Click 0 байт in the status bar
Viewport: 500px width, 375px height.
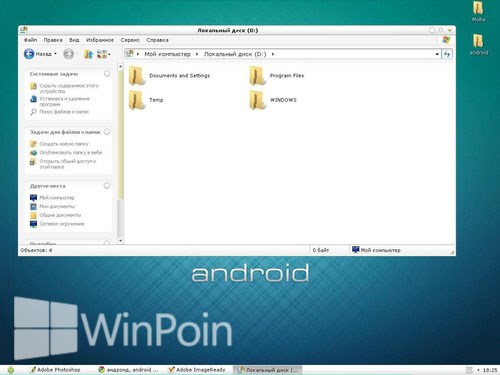tap(321, 250)
